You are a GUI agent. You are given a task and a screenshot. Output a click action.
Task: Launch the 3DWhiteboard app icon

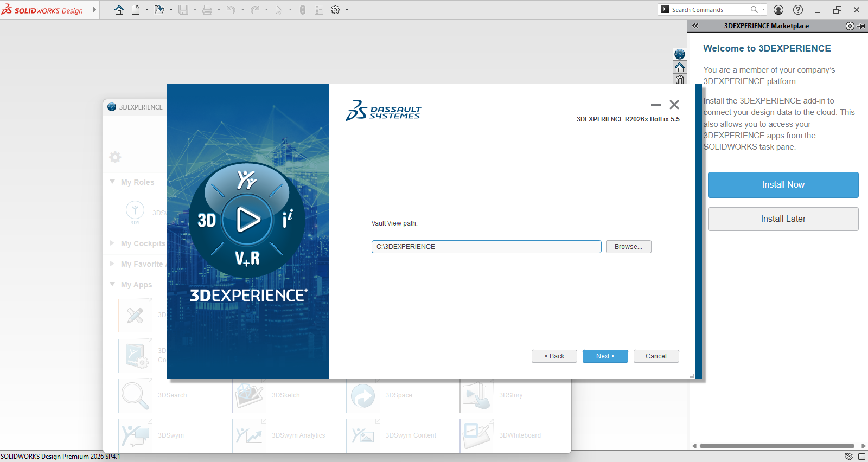(x=477, y=435)
